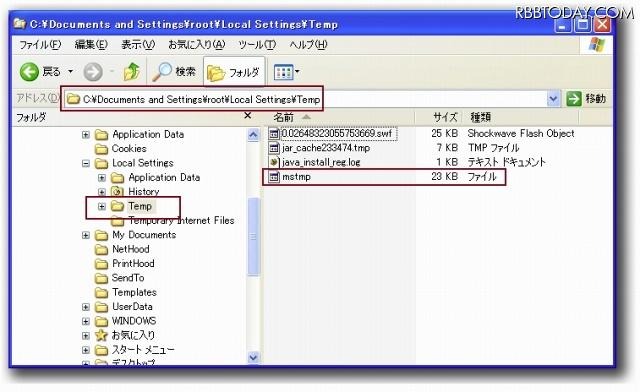640x392 pixels.
Task: Click the Cookies folder icon
Action: [x=101, y=149]
